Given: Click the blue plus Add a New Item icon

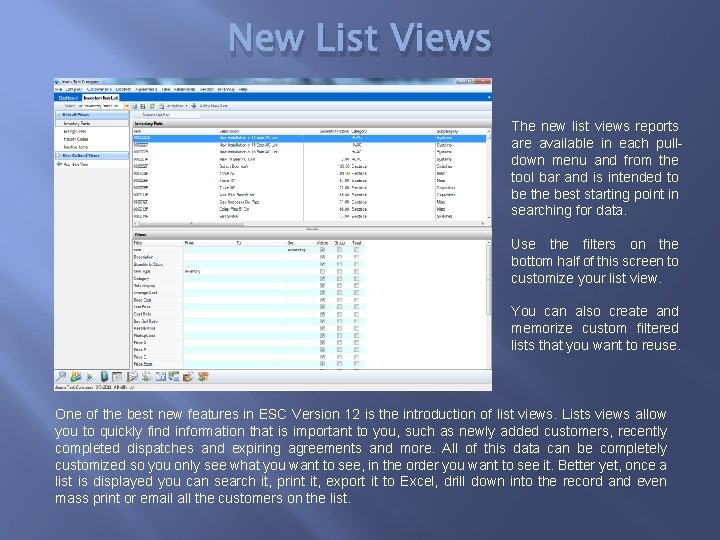Looking at the screenshot, I should point(194,106).
